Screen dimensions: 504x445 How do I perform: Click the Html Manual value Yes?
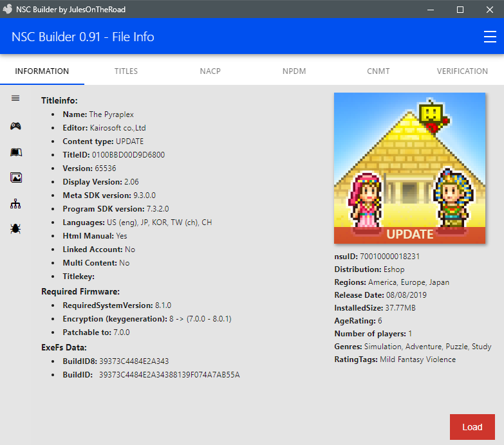(x=122, y=235)
